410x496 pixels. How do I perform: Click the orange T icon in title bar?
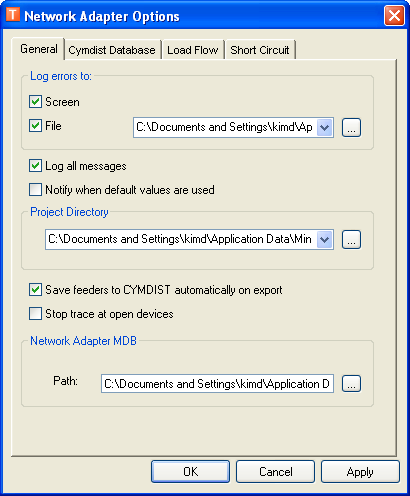(13, 15)
